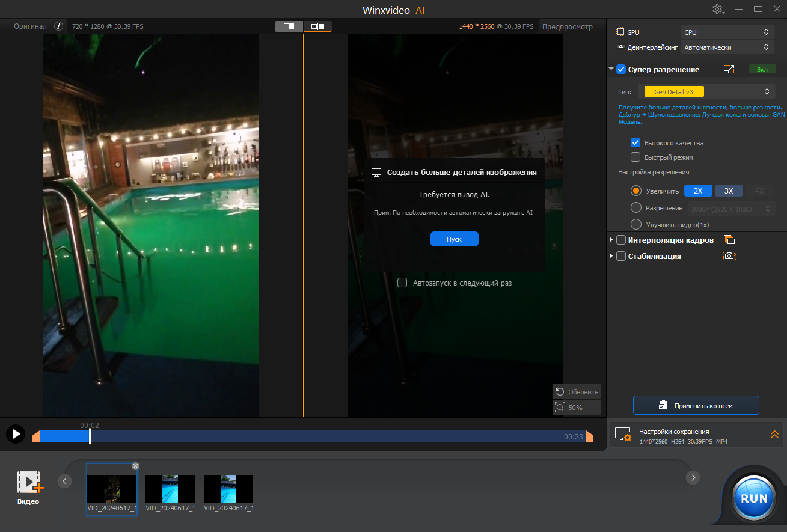Select the split-compare preview view icon

(317, 26)
